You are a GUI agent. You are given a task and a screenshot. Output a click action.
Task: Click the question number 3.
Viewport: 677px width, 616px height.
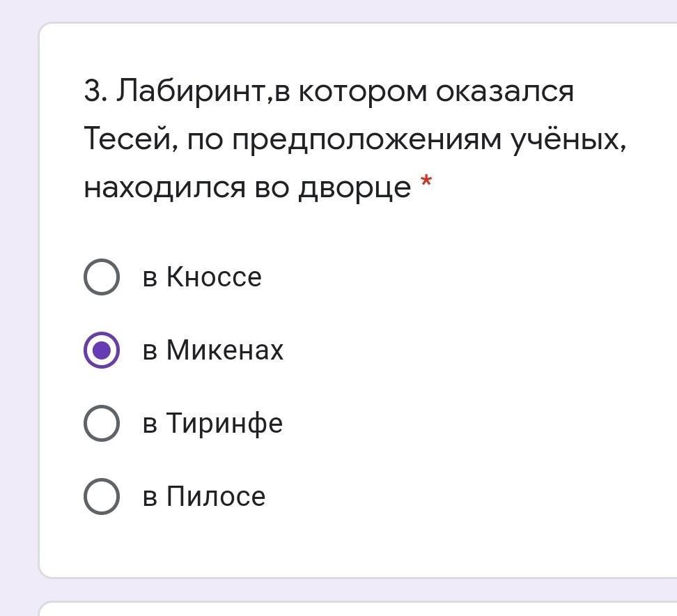coord(94,91)
